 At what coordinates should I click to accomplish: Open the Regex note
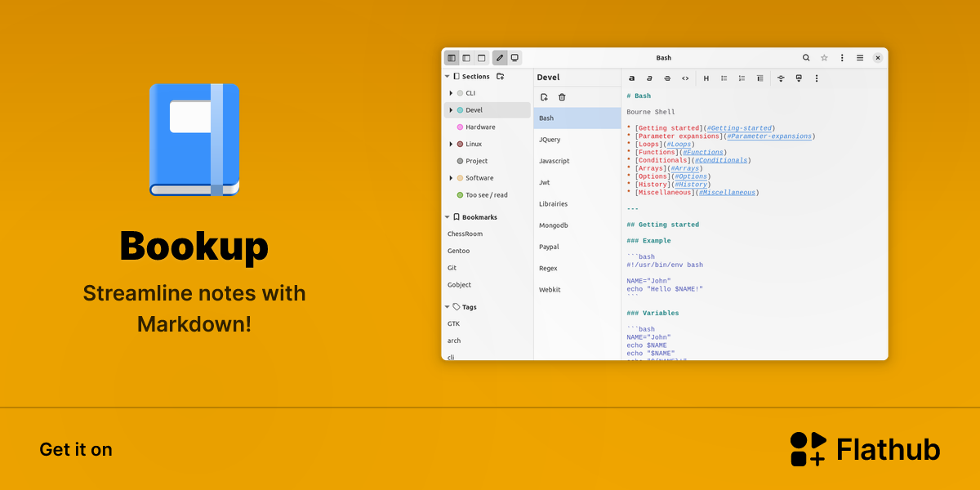577,268
